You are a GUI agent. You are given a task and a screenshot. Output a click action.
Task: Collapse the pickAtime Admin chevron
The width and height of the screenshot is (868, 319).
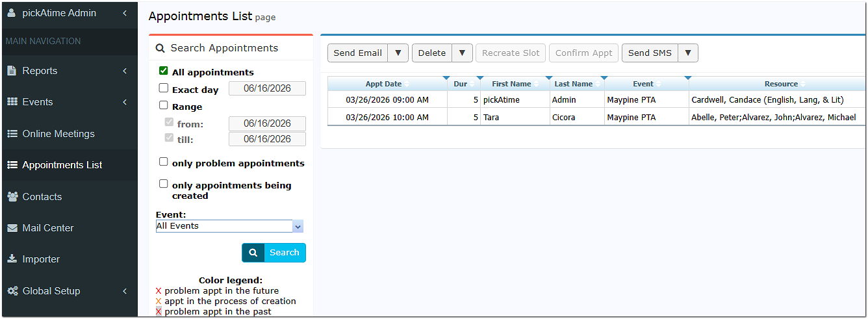pos(125,13)
